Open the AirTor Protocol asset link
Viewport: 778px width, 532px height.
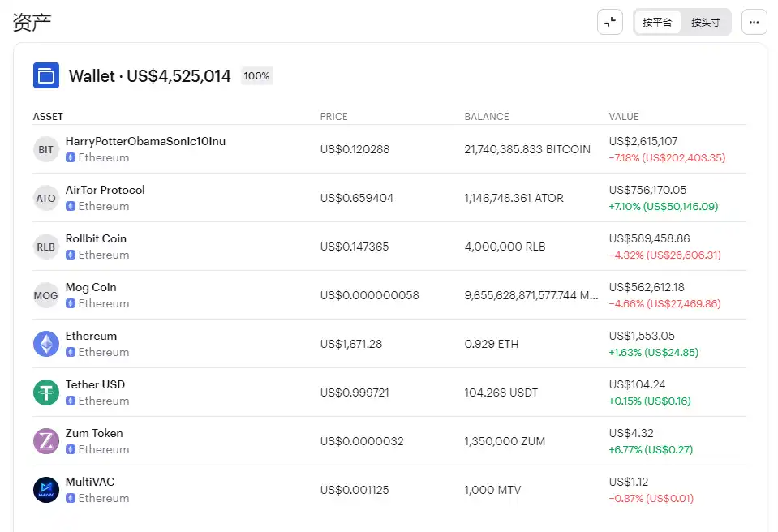tap(105, 190)
